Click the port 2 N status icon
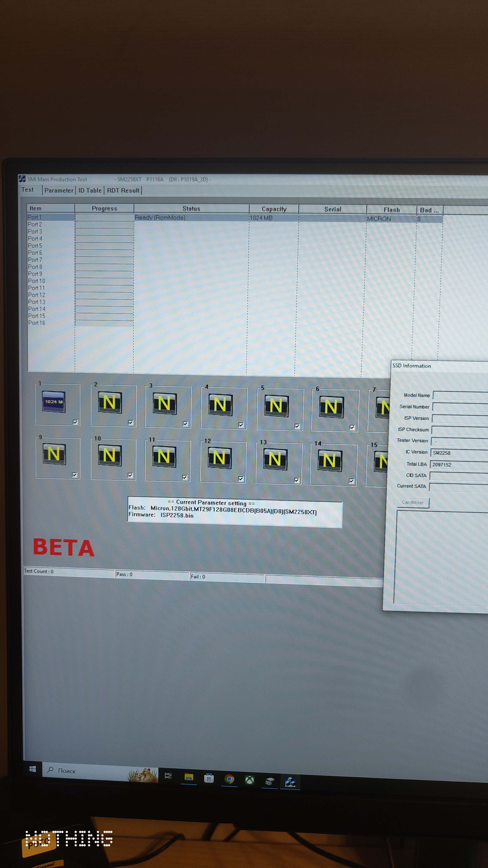Screen dimensions: 488x868 coord(110,402)
